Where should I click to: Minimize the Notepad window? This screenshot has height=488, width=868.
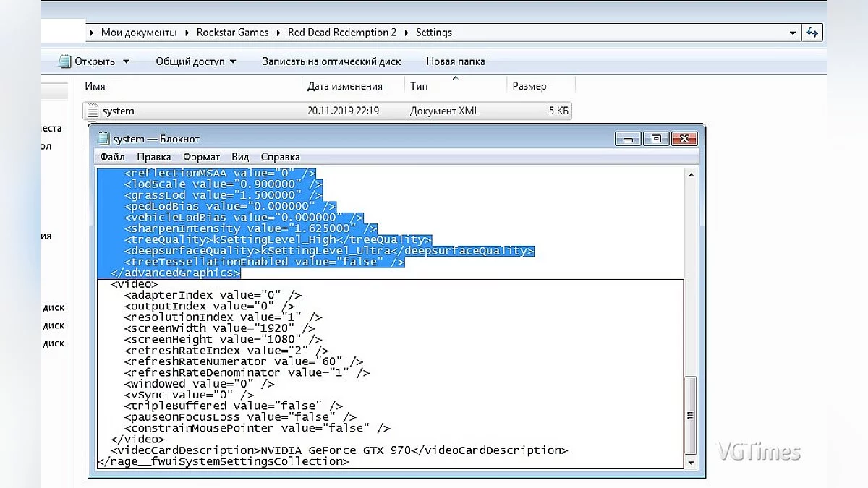tap(628, 139)
